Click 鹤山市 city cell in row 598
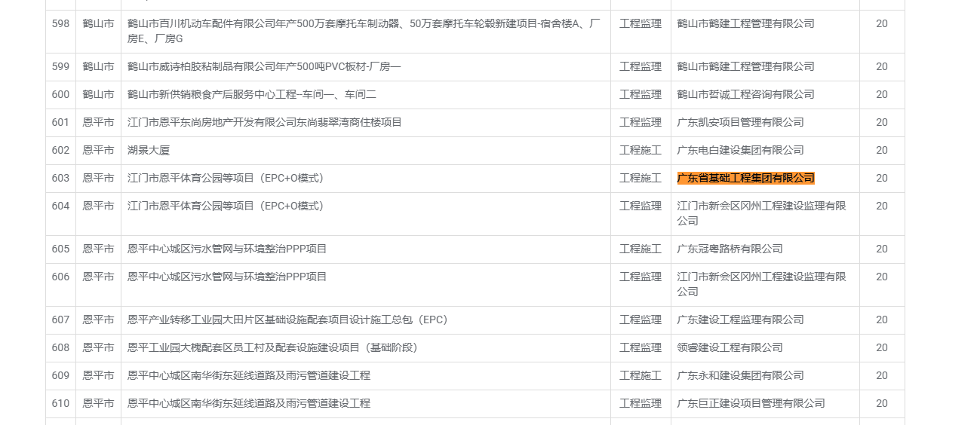The height and width of the screenshot is (425, 980). coord(98,24)
